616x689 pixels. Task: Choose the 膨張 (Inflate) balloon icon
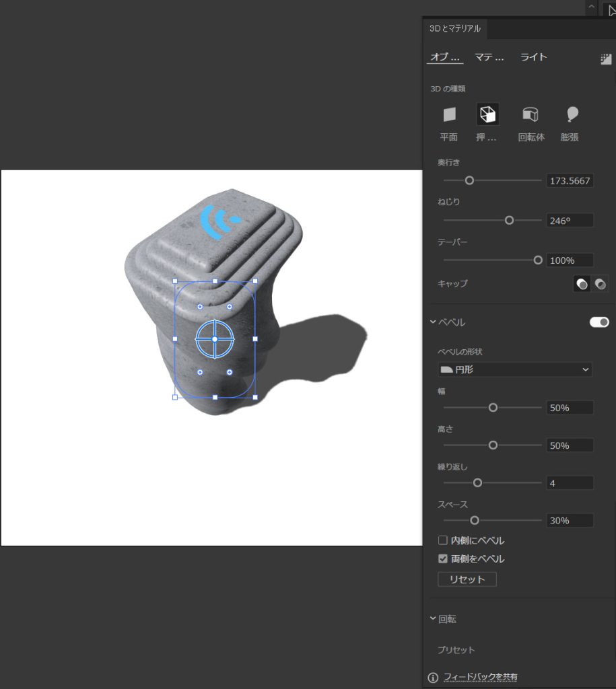click(x=572, y=115)
